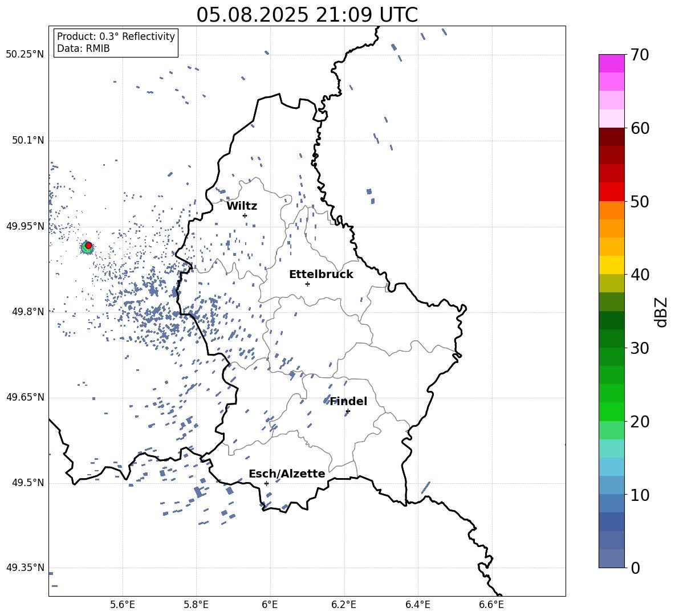Click the colorbar tick label 60
Viewport: 675px width, 616px height.
click(x=640, y=128)
